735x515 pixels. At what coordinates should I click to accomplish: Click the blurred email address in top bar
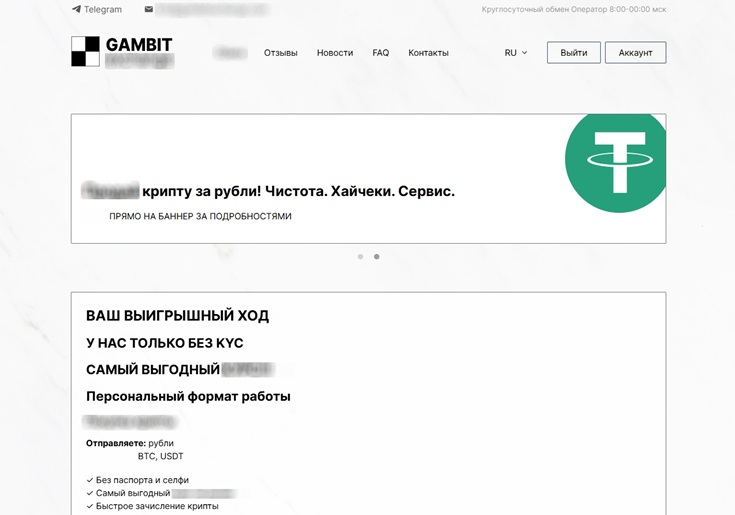click(x=212, y=9)
